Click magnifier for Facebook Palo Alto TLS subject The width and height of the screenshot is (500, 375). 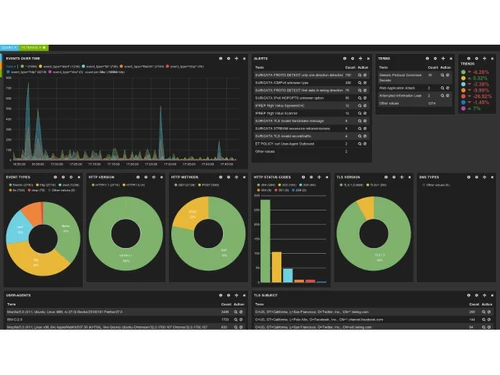click(x=484, y=320)
